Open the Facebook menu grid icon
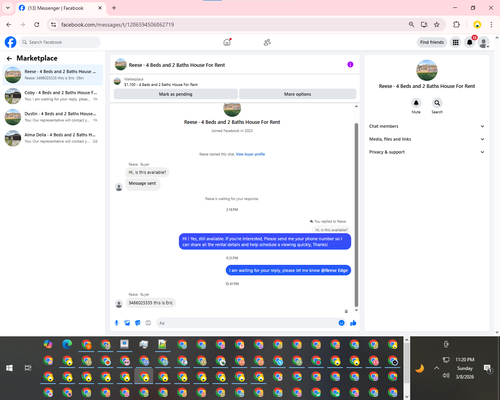This screenshot has height=400, width=500. tap(455, 42)
